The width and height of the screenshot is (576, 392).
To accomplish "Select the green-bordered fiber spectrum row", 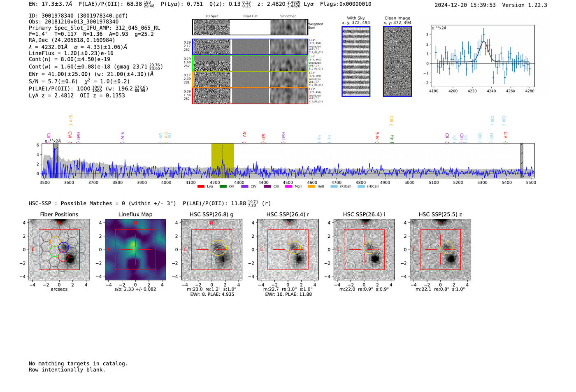I will [x=250, y=63].
